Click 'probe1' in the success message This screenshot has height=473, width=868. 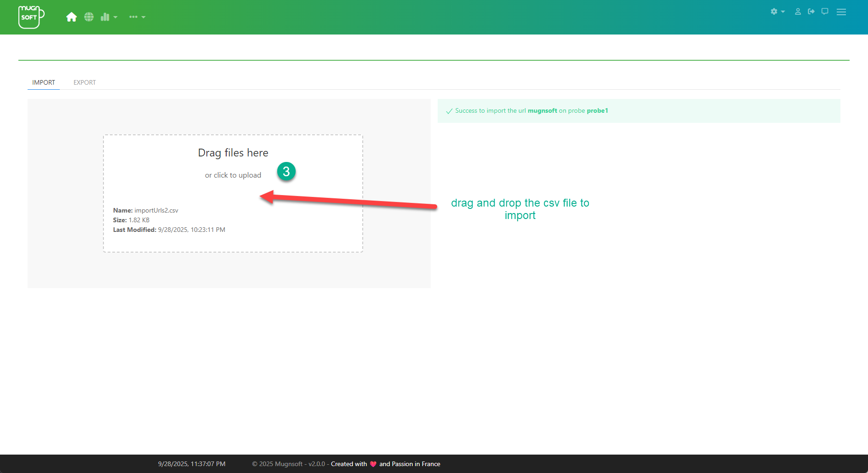coord(597,111)
